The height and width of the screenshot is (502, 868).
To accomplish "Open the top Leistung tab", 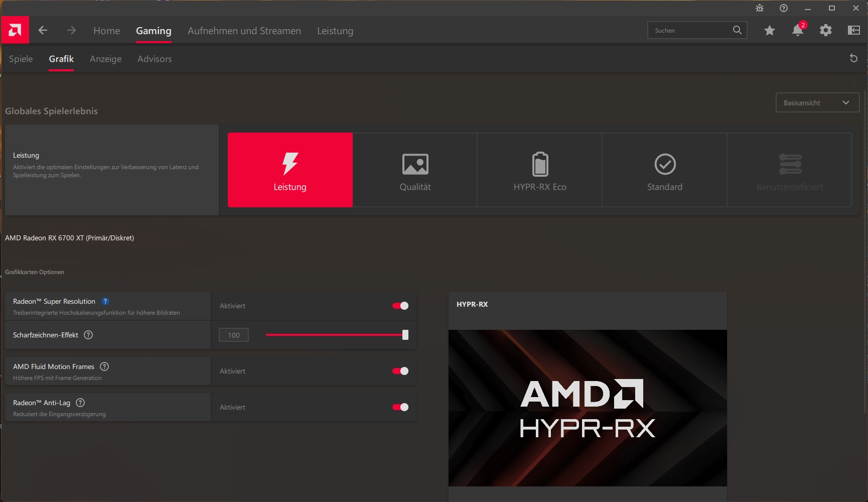I will point(335,31).
